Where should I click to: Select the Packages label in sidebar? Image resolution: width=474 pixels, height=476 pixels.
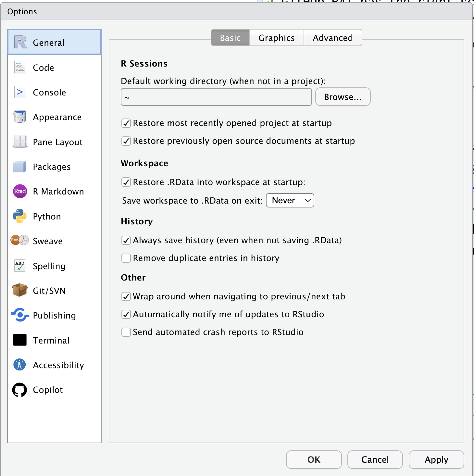(52, 167)
